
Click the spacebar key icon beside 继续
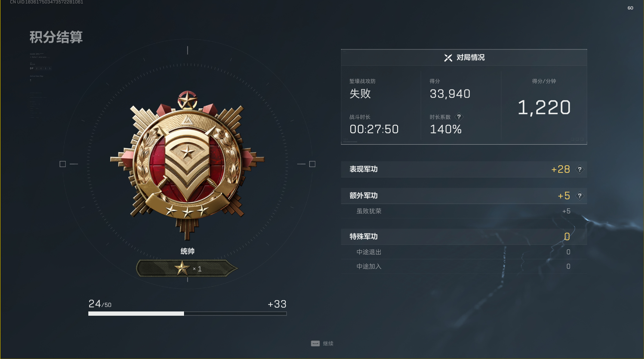[x=315, y=343]
